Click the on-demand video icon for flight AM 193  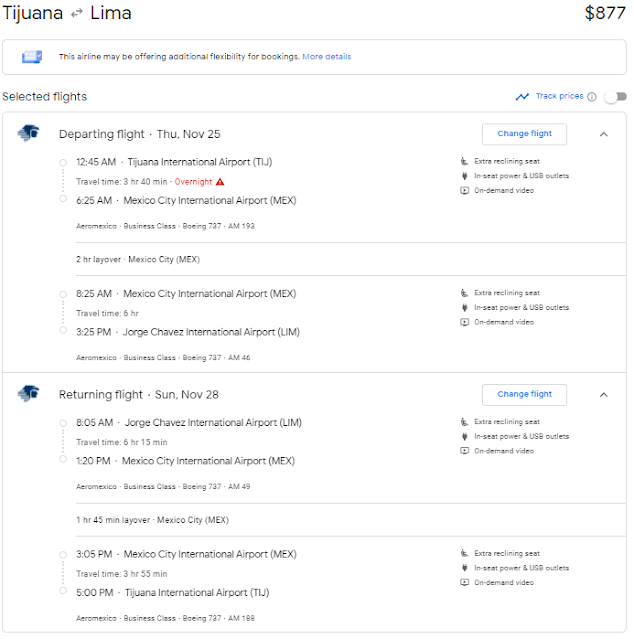464,190
